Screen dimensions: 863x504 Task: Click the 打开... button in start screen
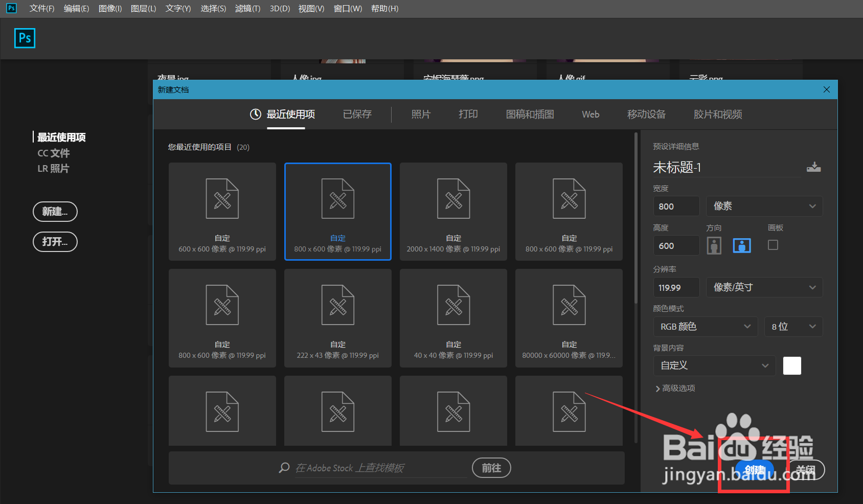[55, 242]
